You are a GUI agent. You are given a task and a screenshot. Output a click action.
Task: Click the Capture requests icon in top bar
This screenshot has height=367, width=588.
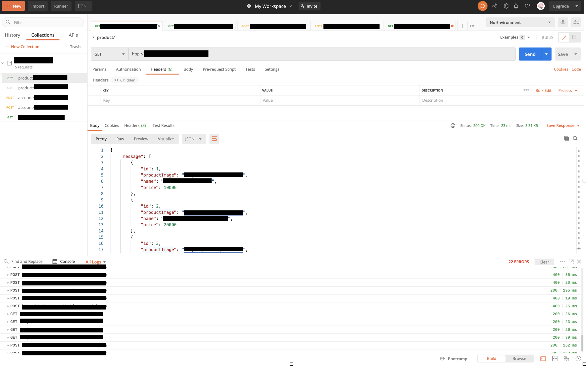495,6
